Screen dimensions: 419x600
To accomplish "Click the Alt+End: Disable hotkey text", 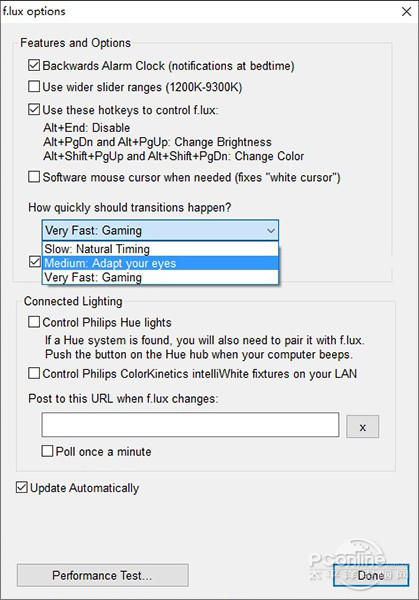I will 86,128.
